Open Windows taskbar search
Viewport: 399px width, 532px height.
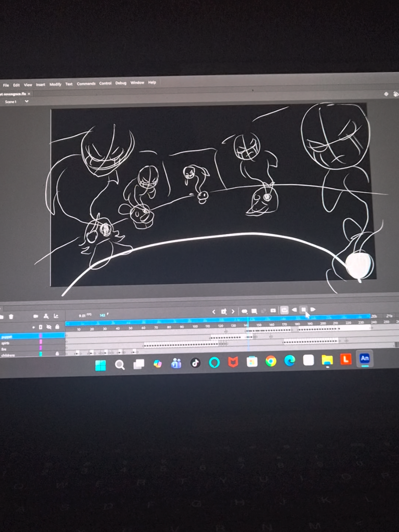(120, 365)
